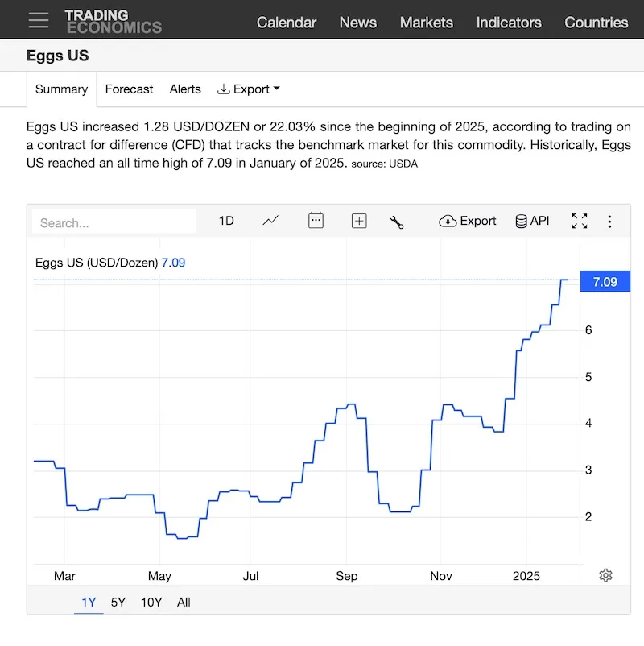Click the source: USDA text
This screenshot has height=646, width=644.
coord(384,164)
